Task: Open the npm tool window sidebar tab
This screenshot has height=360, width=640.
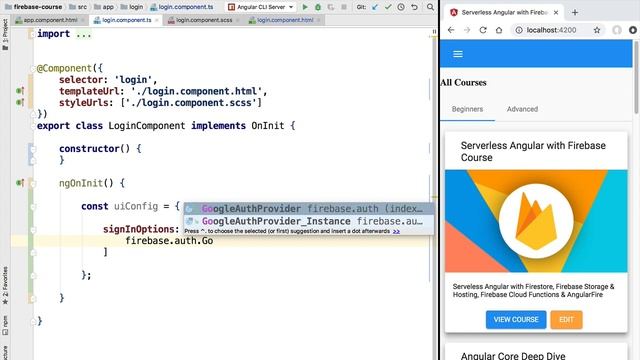Action: pyautogui.click(x=5, y=325)
